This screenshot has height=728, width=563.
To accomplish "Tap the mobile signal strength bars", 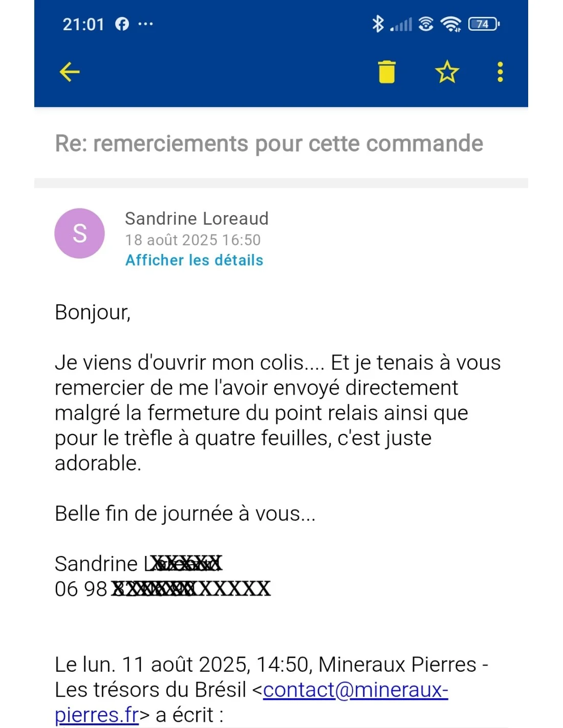I will click(401, 25).
